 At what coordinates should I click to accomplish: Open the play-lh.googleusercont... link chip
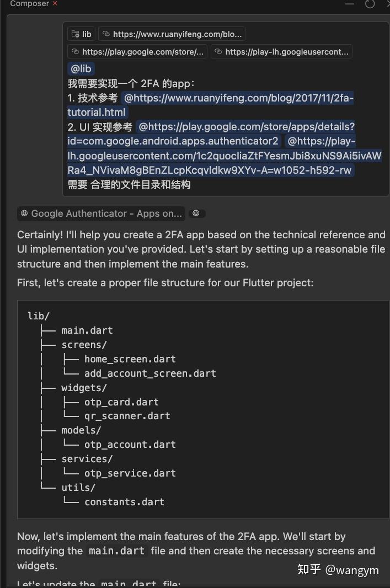(x=281, y=52)
